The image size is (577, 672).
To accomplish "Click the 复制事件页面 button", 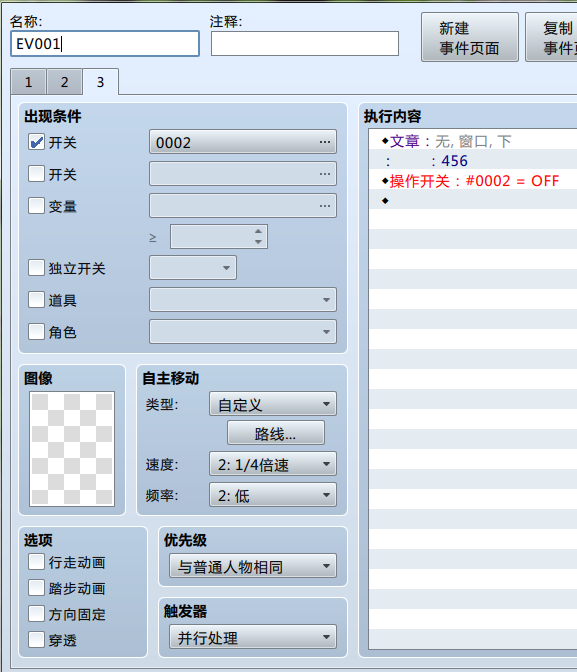I will pyautogui.click(x=552, y=38).
